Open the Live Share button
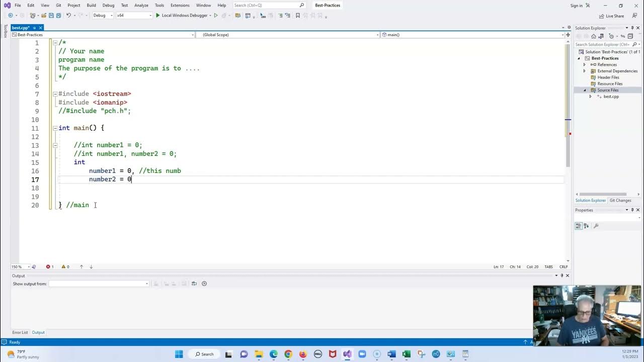644x362 pixels. [611, 16]
